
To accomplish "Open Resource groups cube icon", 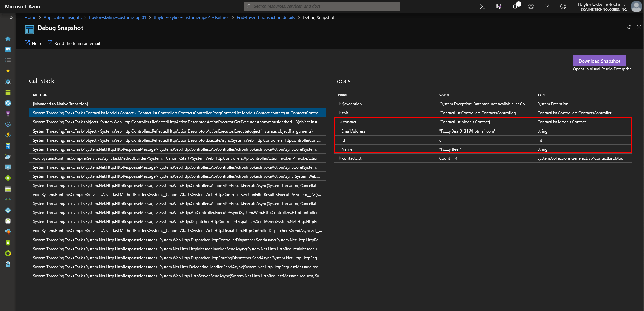I will click(8, 82).
